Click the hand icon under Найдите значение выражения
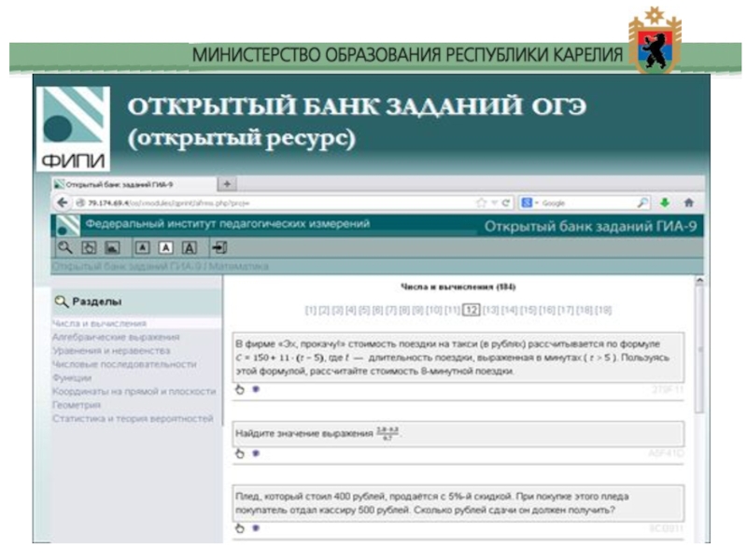The image size is (747, 560). point(240,454)
